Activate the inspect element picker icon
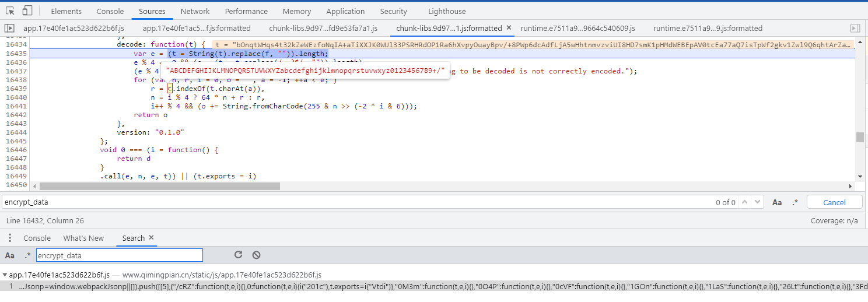The image size is (868, 302). click(x=10, y=11)
